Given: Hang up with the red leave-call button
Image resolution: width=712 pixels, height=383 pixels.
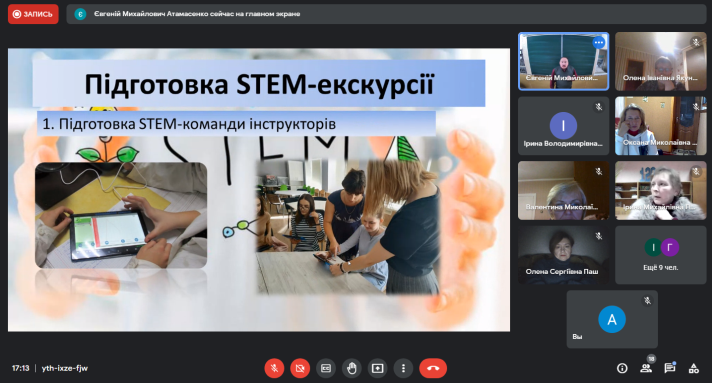Looking at the screenshot, I should point(433,368).
